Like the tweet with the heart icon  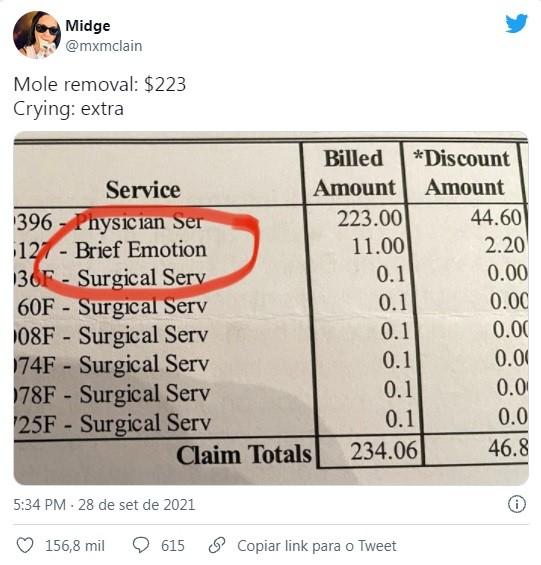[x=25, y=546]
